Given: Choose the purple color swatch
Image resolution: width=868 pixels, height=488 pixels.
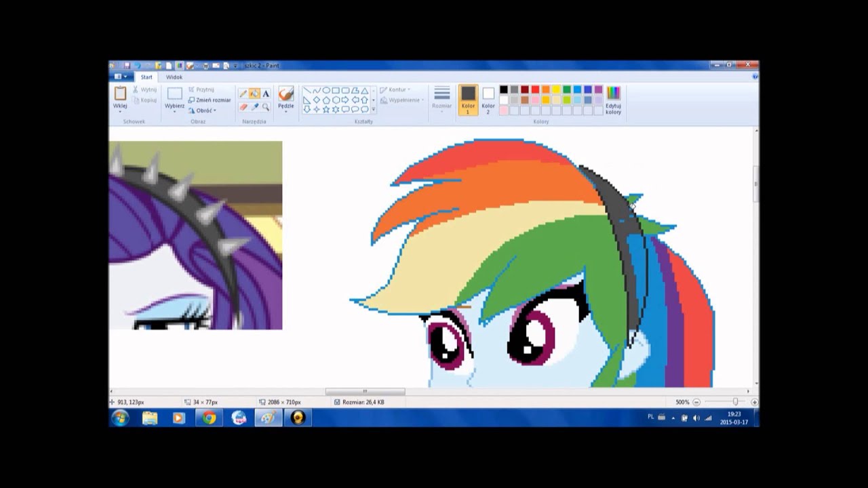Looking at the screenshot, I should pos(598,89).
